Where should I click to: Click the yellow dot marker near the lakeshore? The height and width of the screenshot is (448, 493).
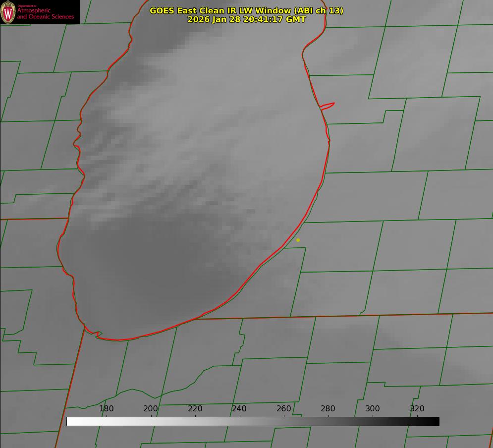(x=298, y=240)
